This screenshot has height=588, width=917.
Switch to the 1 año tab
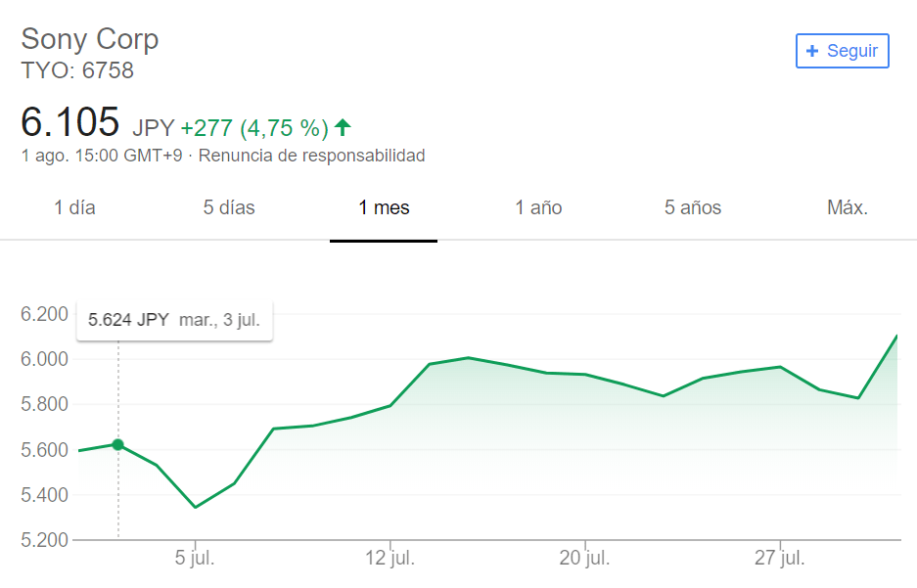(x=538, y=207)
